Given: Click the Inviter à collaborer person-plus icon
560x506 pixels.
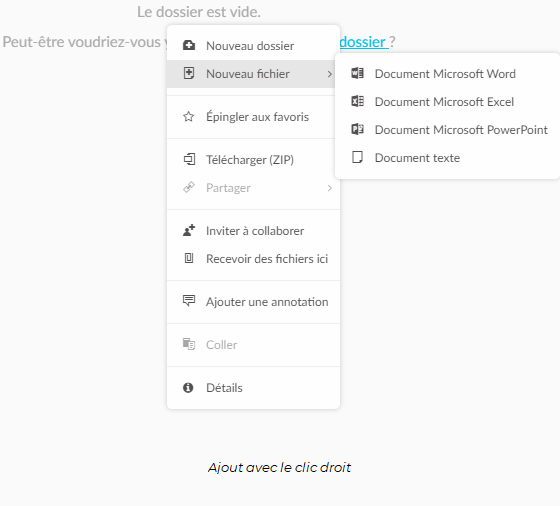Looking at the screenshot, I should pos(189,231).
